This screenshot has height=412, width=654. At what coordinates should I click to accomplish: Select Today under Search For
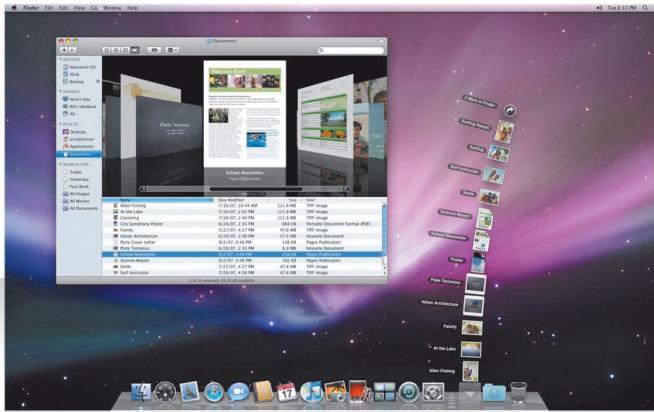[72, 172]
